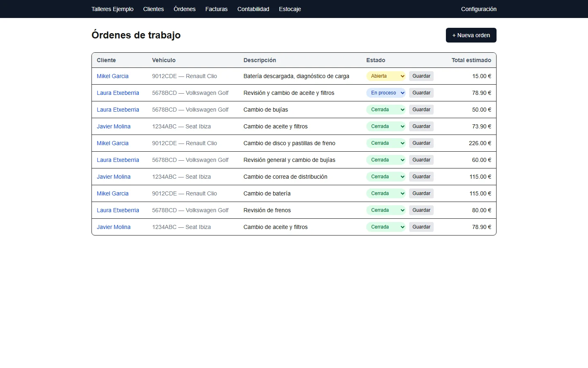Open Mikel Garcia link in Cambio de batería row

[113, 193]
